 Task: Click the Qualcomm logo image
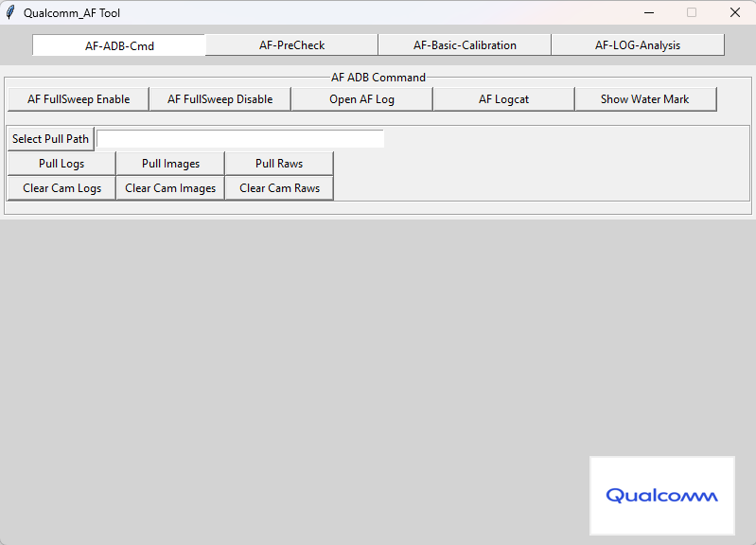(662, 496)
